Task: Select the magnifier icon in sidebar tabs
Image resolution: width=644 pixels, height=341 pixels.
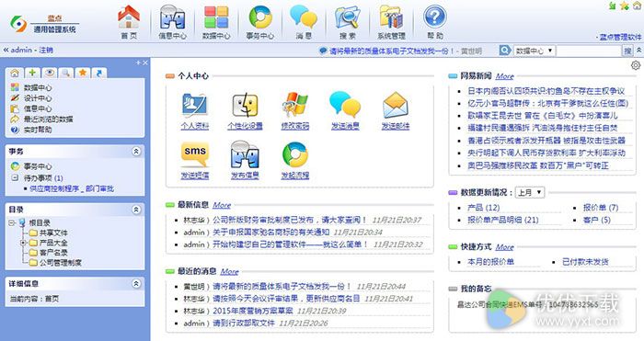Action: pos(65,73)
